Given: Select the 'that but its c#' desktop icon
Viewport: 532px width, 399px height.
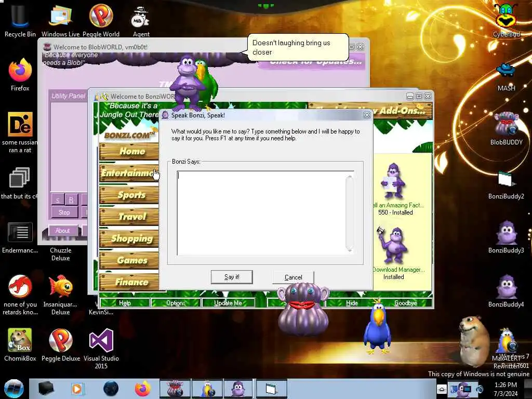Looking at the screenshot, I should pos(19,183).
